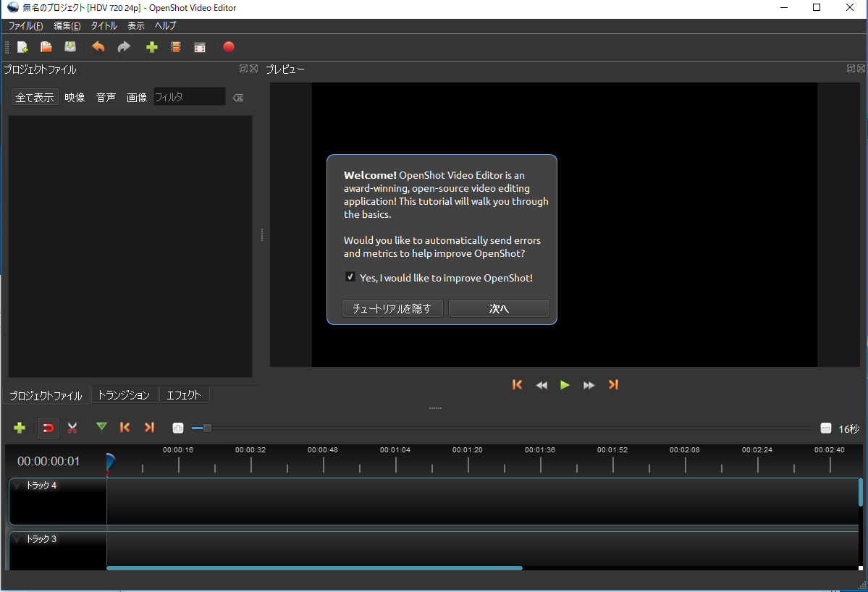Fast forward the preview playback
Image resolution: width=868 pixels, height=592 pixels.
coord(589,385)
